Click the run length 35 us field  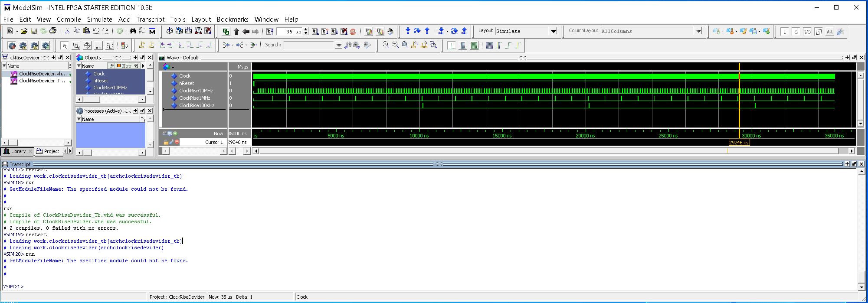coord(290,31)
